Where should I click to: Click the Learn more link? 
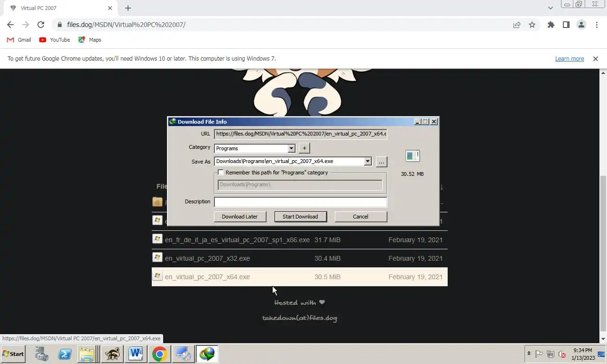[x=570, y=59]
